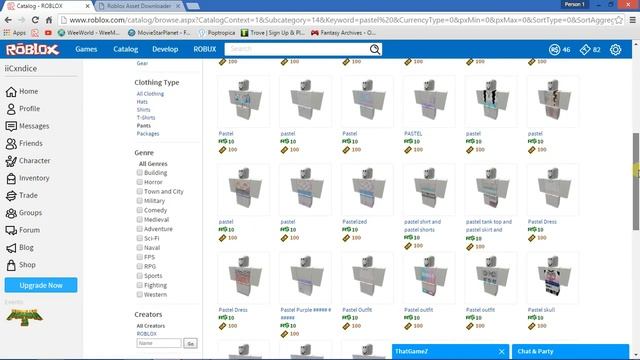Check the Town and City genre checkbox
This screenshot has height=360, width=640.
(140, 191)
